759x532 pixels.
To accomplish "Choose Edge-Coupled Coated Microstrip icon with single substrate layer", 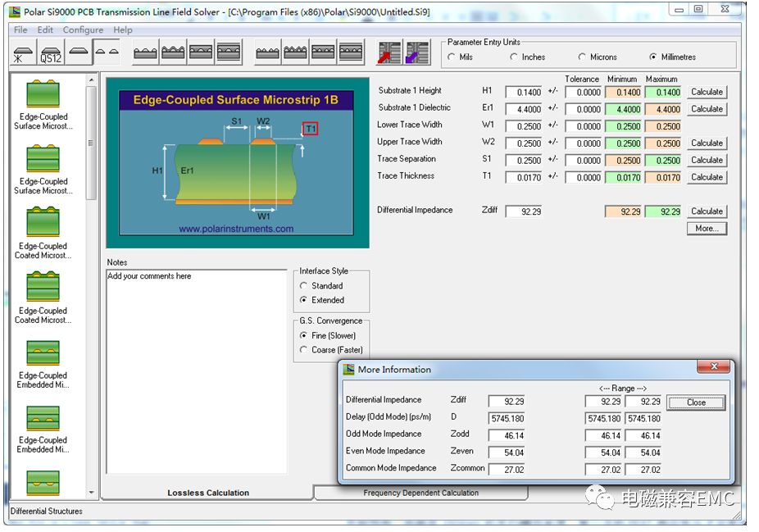I will click(43, 222).
